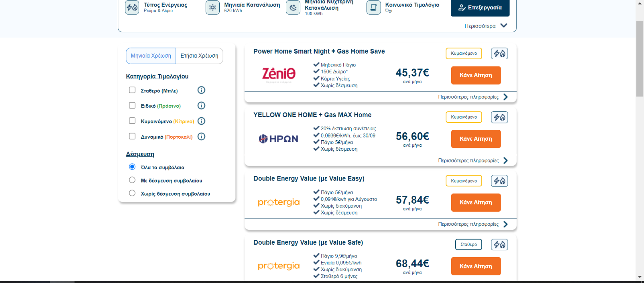Click the Επεξεργασία button

pos(480,8)
